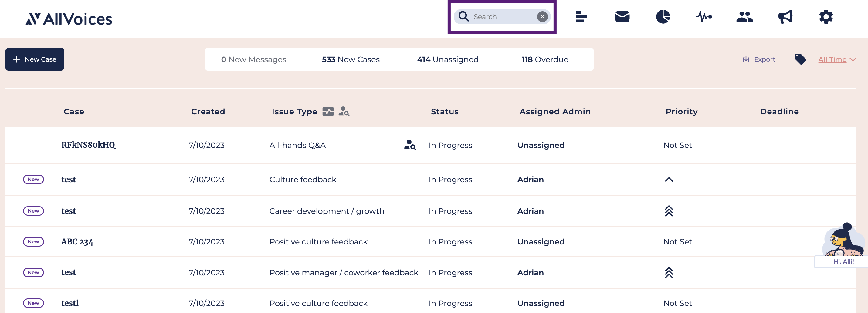Image resolution: width=868 pixels, height=313 pixels.
Task: Click the New badge on Culture feedback row
Action: coord(33,179)
